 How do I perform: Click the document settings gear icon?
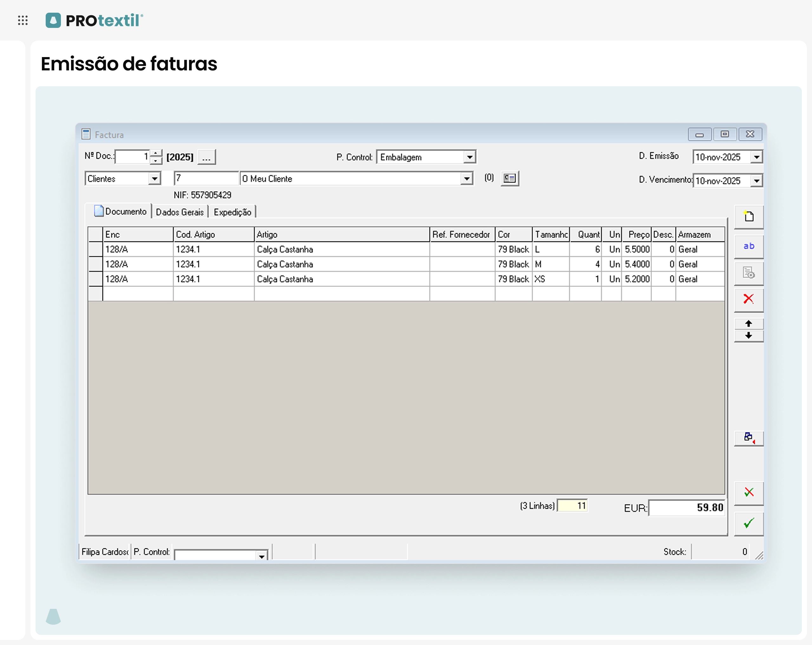click(748, 273)
